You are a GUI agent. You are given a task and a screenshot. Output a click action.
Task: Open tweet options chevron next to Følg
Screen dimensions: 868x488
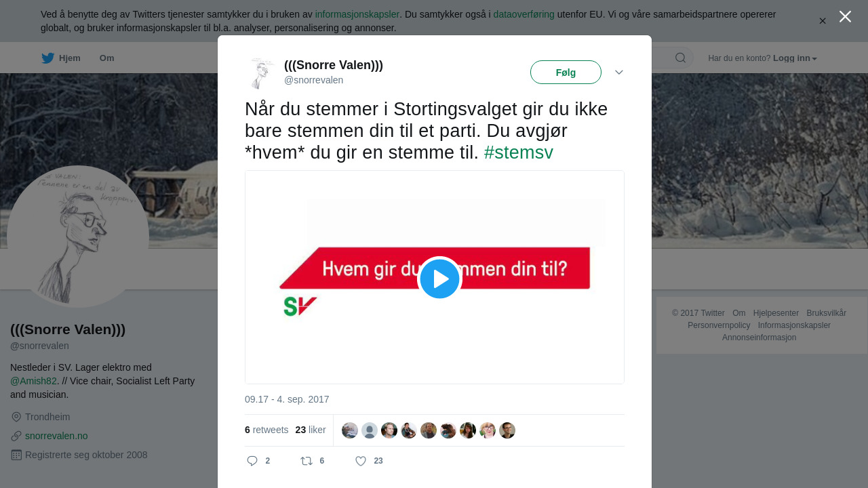click(x=618, y=72)
